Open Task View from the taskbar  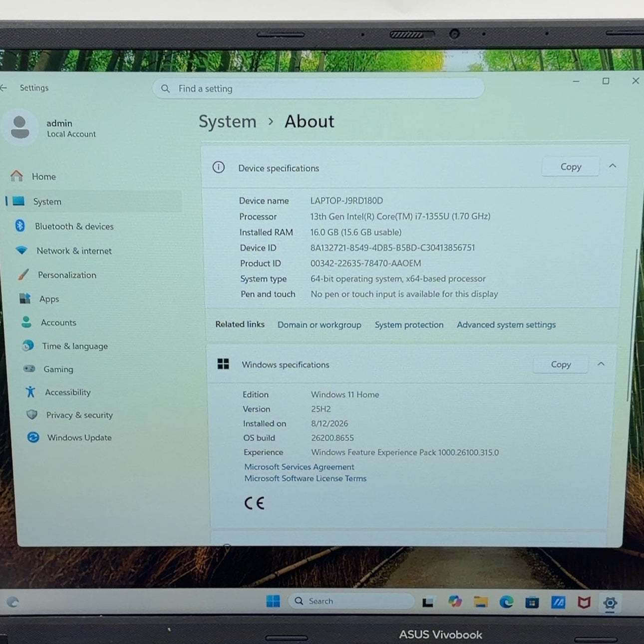[428, 602]
